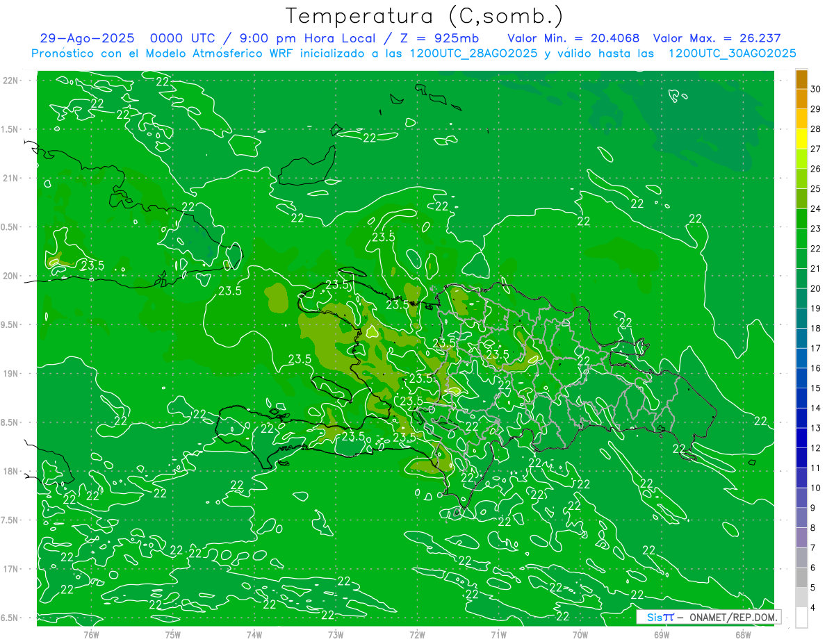This screenshot has width=834, height=644.
Task: Click the "75W" longitude axis label
Action: (173, 634)
